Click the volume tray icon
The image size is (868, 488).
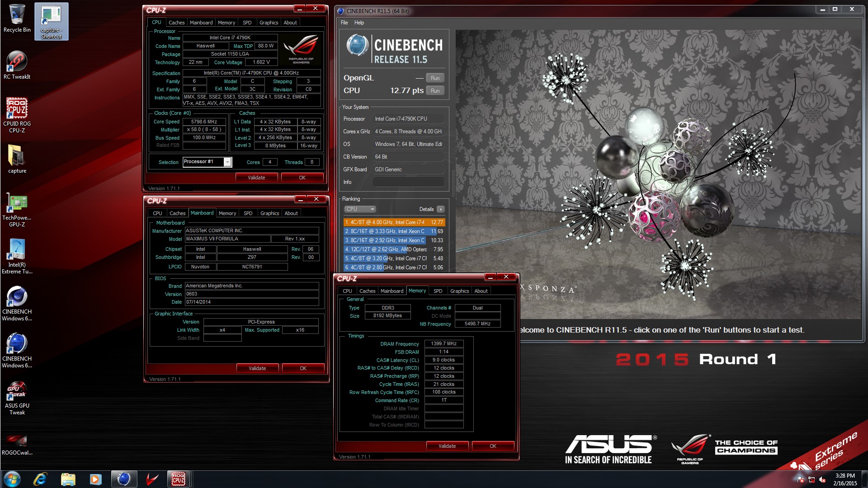[x=822, y=479]
